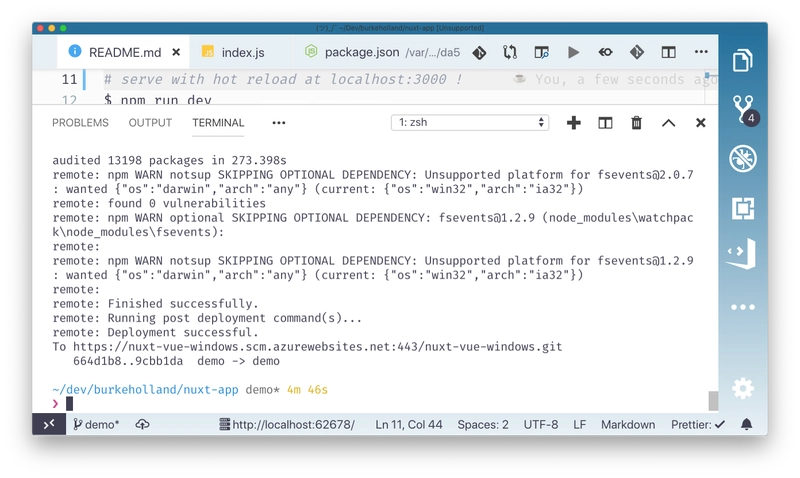
Task: Open the '1: zsh' terminal selector dropdown
Action: click(470, 123)
